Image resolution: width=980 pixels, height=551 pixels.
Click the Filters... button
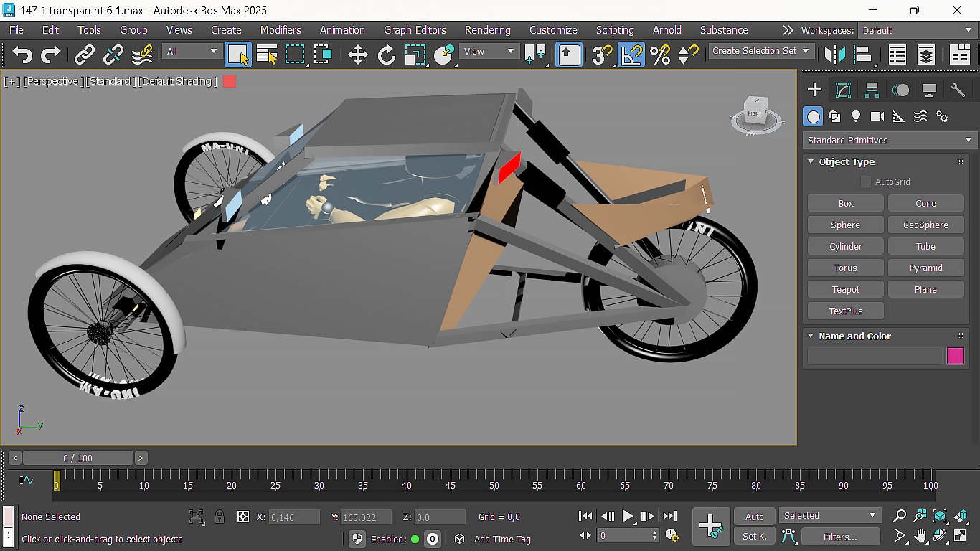(841, 537)
